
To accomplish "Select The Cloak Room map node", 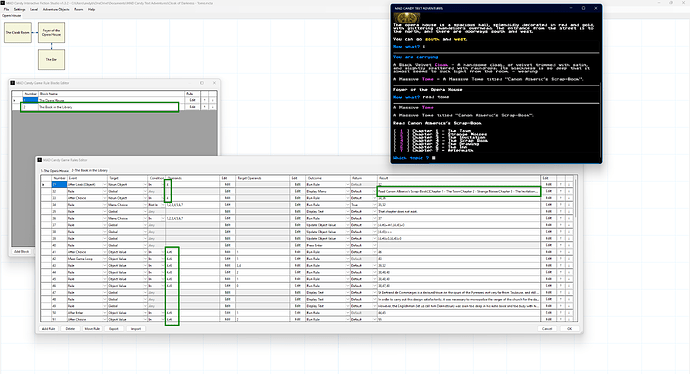I will (18, 33).
